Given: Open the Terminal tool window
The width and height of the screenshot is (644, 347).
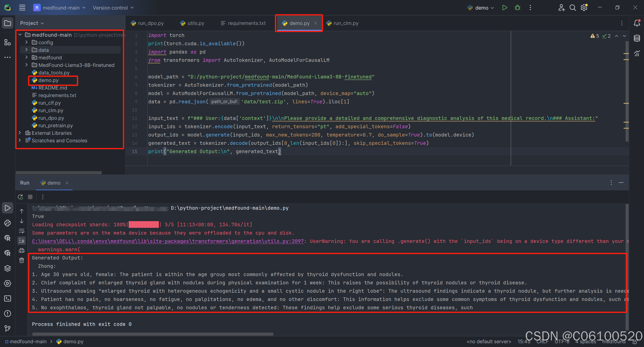Looking at the screenshot, I should [8, 298].
